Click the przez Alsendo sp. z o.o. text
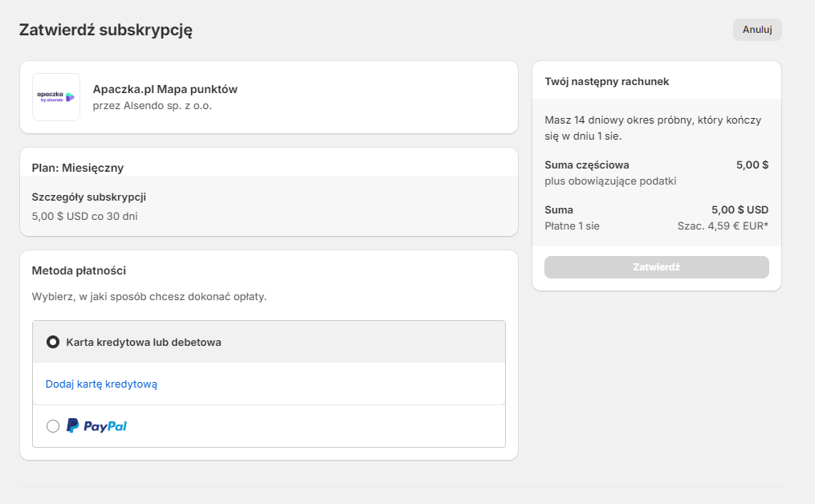Image resolution: width=815 pixels, height=504 pixels. click(152, 105)
